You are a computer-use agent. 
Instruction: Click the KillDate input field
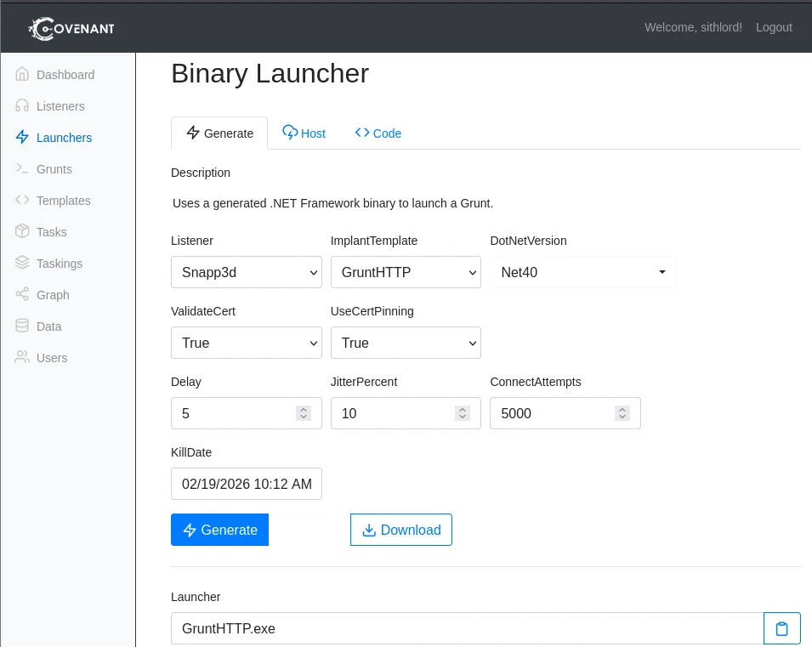pos(246,484)
